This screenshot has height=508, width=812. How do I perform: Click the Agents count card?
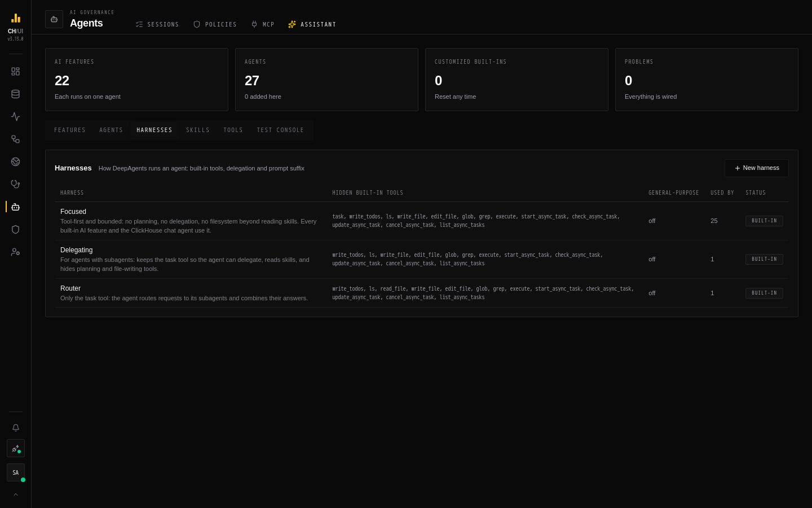(326, 80)
